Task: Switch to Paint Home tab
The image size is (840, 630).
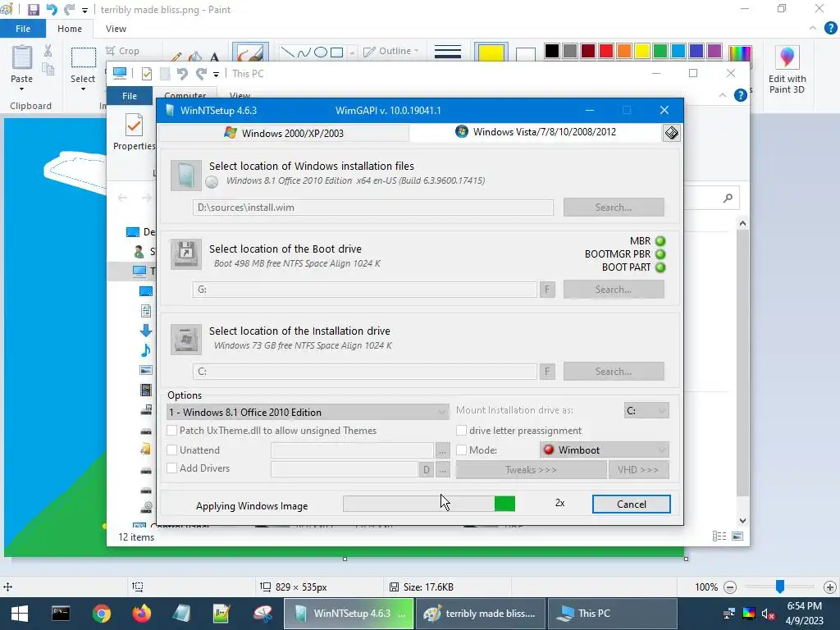Action: tap(70, 29)
